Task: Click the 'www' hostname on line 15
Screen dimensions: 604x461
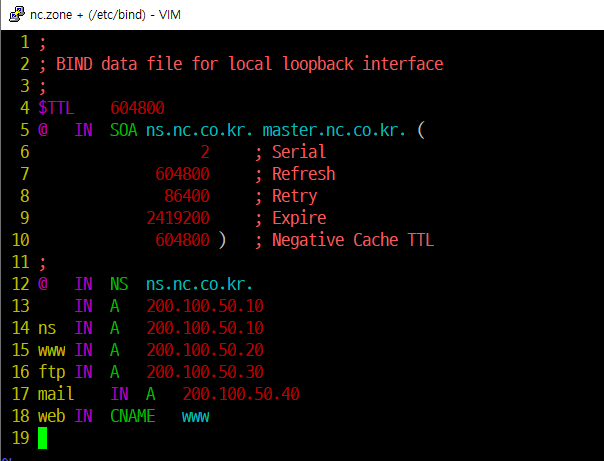Action: [x=52, y=351]
